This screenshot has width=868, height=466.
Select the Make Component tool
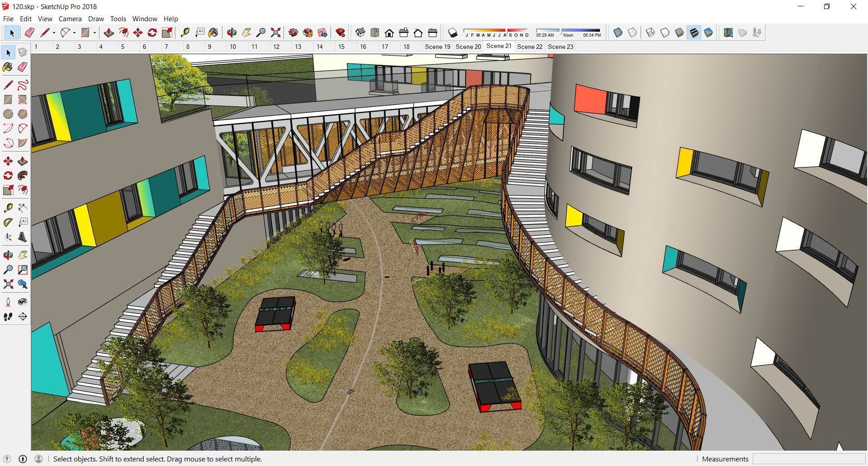[x=22, y=52]
